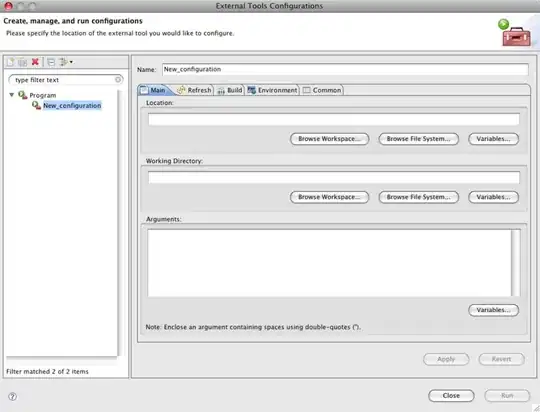Select New_configuration in the tree
This screenshot has width=540, height=412.
[x=72, y=105]
